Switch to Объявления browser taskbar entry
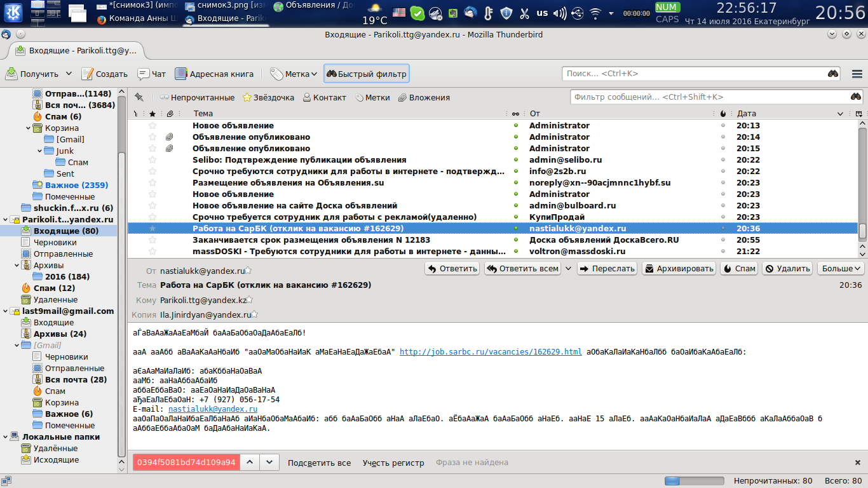 pyautogui.click(x=314, y=5)
